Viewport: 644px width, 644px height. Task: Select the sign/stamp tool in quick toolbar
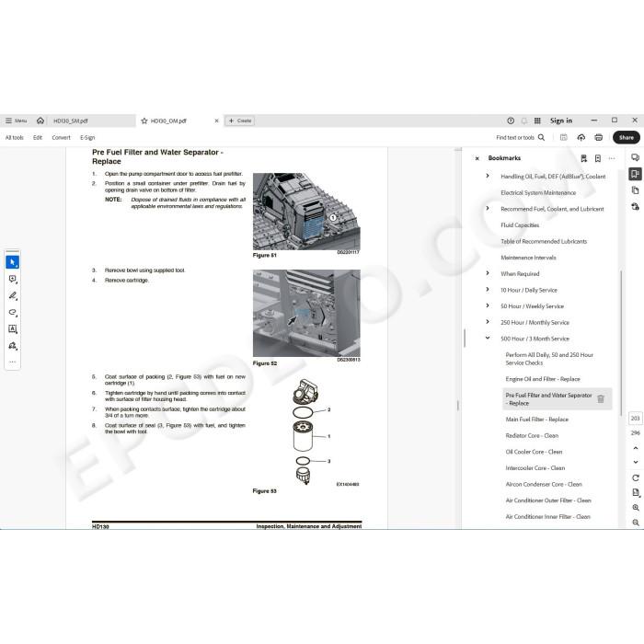click(x=12, y=346)
